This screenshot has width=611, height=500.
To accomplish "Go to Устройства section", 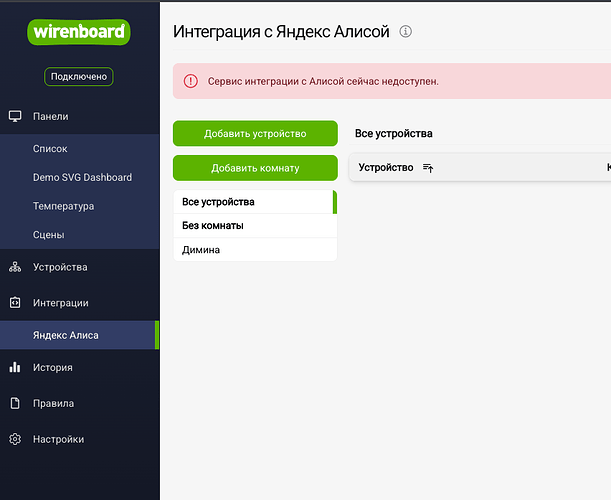I will 79,267.
